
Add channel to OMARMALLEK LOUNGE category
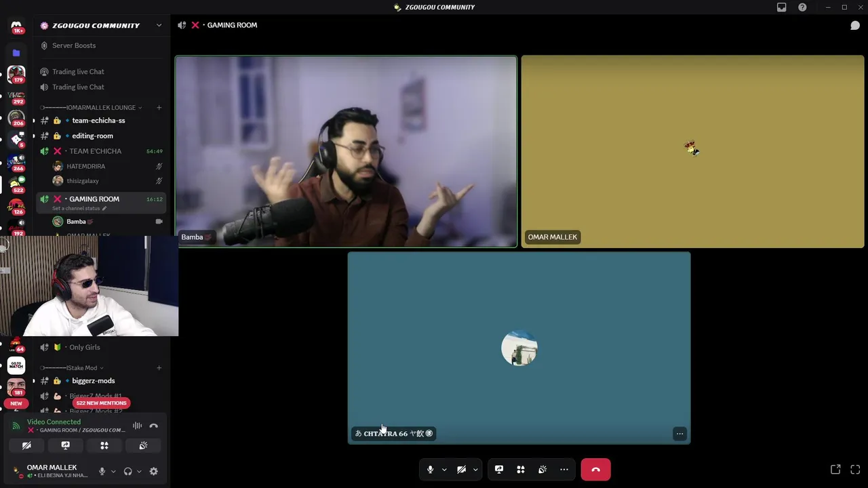pos(159,107)
